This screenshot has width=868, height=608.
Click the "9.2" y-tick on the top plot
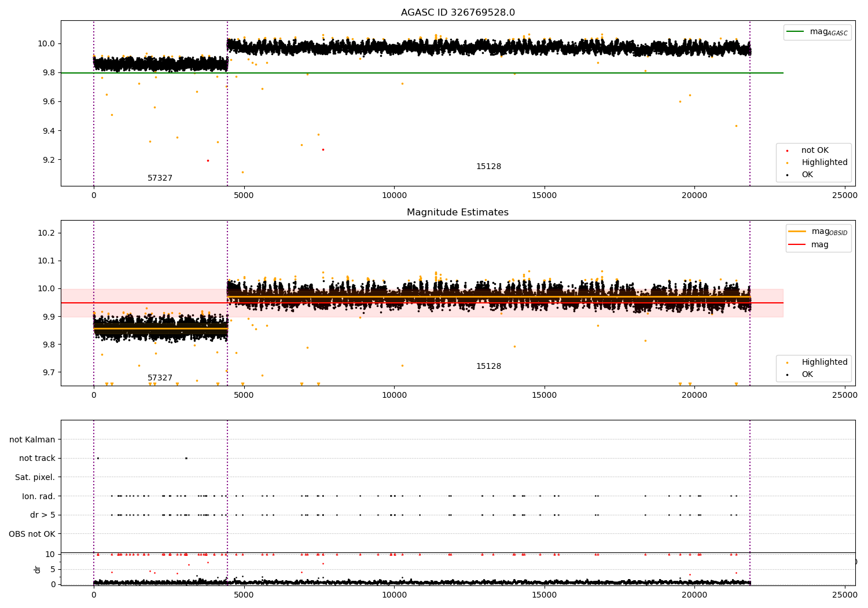tap(49, 160)
